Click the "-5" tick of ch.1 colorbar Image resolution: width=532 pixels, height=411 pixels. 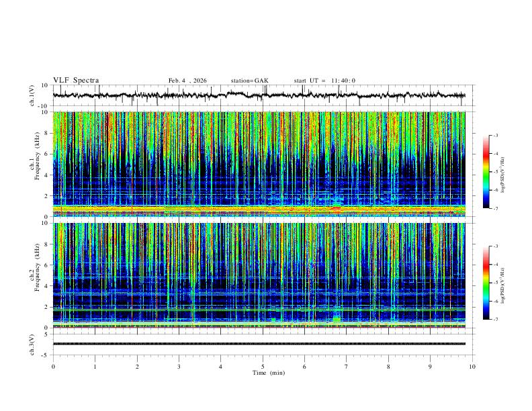point(495,172)
